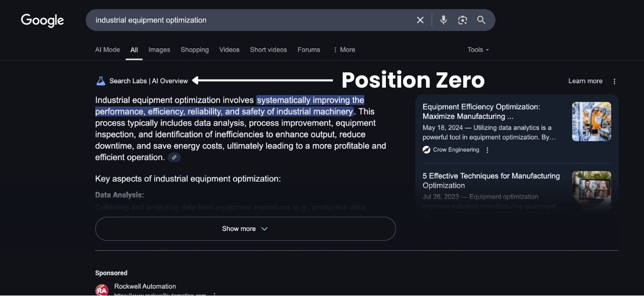Expand AI Overview with Show more
This screenshot has width=644, height=296.
245,229
